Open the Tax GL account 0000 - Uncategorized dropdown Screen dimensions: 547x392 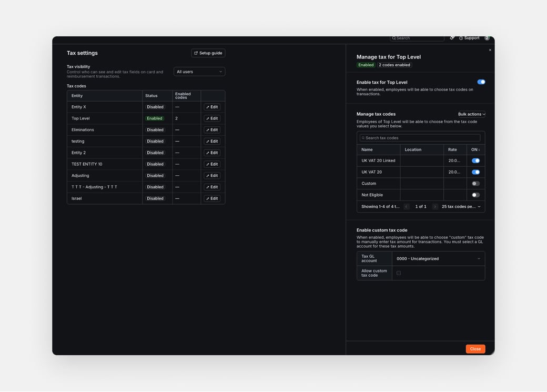point(438,259)
